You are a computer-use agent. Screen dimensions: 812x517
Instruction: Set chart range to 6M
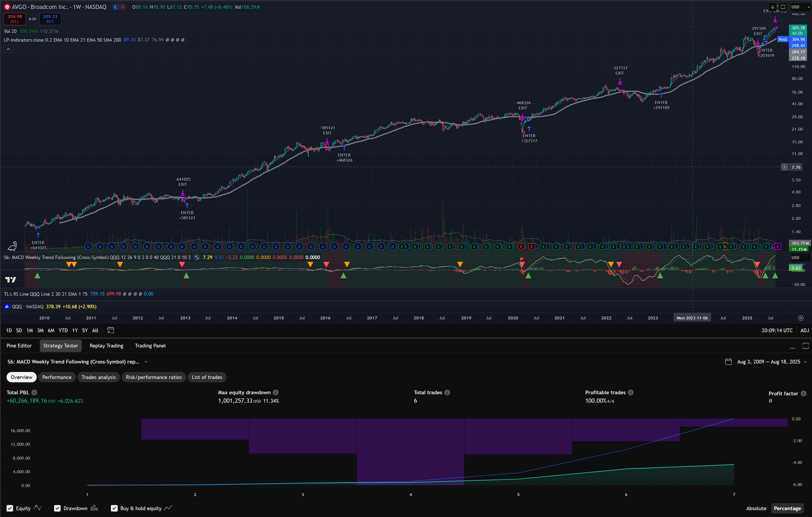coord(51,330)
